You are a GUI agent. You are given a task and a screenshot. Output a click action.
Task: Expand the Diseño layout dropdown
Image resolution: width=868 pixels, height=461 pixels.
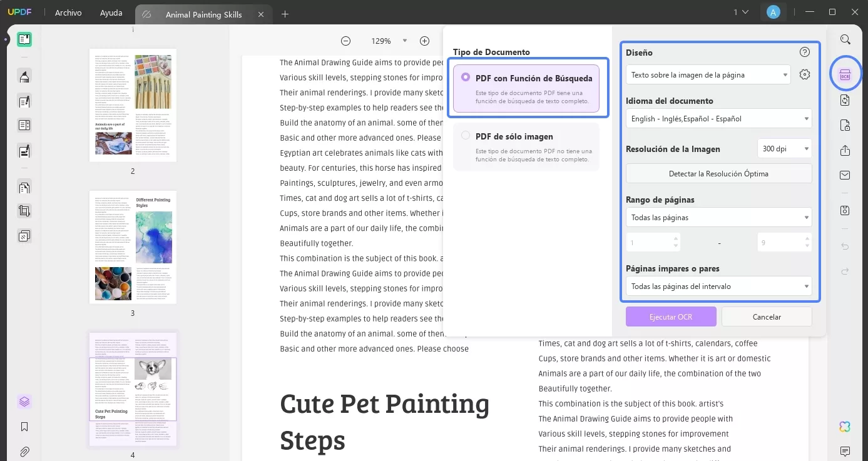pos(708,75)
